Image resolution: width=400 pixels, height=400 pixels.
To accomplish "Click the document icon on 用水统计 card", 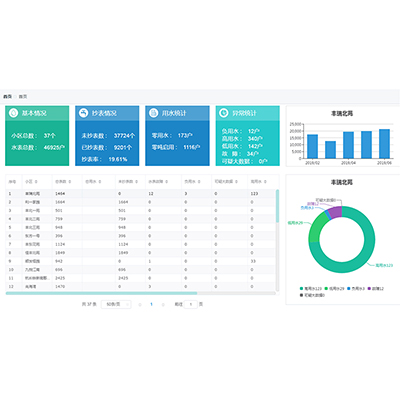I will pyautogui.click(x=153, y=113).
